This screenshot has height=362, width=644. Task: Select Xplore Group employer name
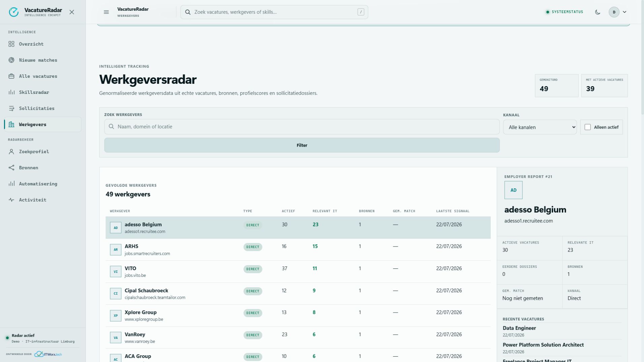click(140, 313)
